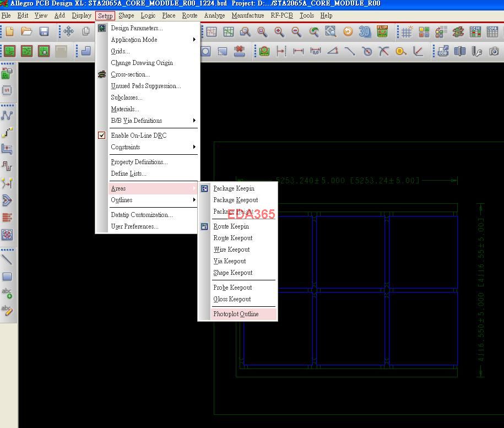Toggle the Grid display icon
504x428 pixels.
tap(407, 32)
